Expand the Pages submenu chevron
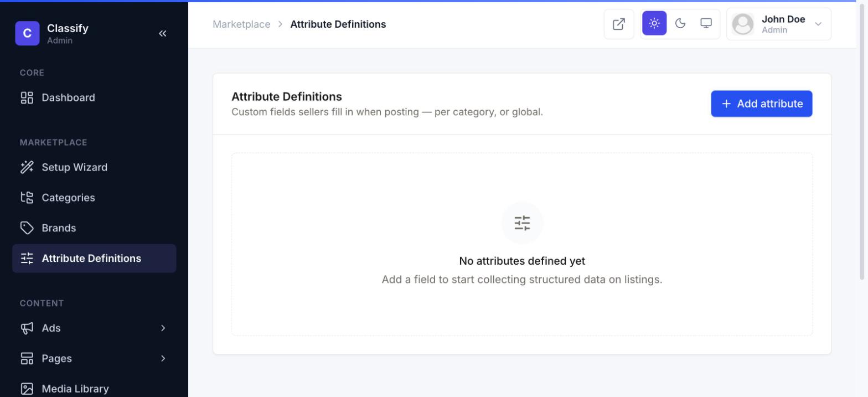 [x=163, y=359]
